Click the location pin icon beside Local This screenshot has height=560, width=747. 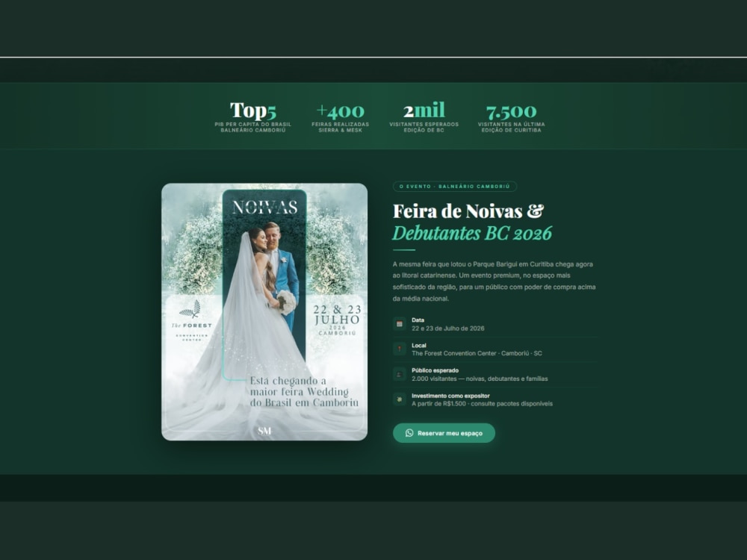pyautogui.click(x=399, y=349)
